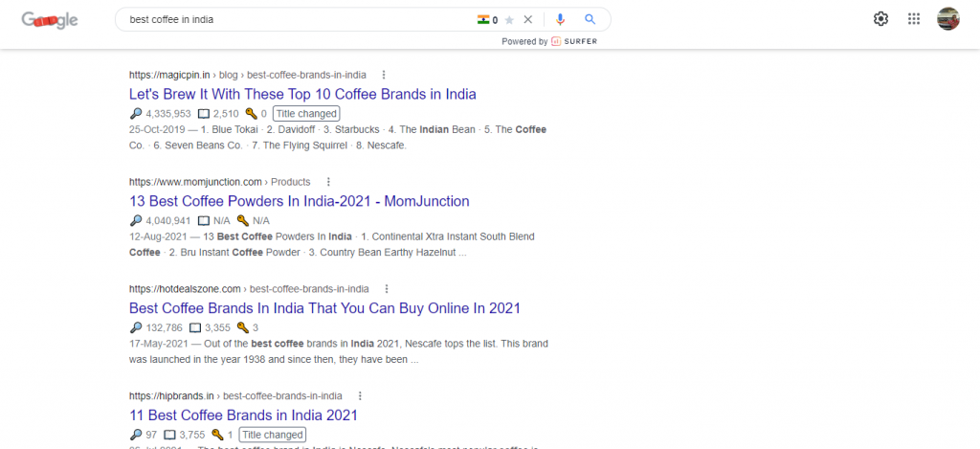Click "Title changed" badge in hipbrands result
The height and width of the screenshot is (449, 980).
point(273,435)
